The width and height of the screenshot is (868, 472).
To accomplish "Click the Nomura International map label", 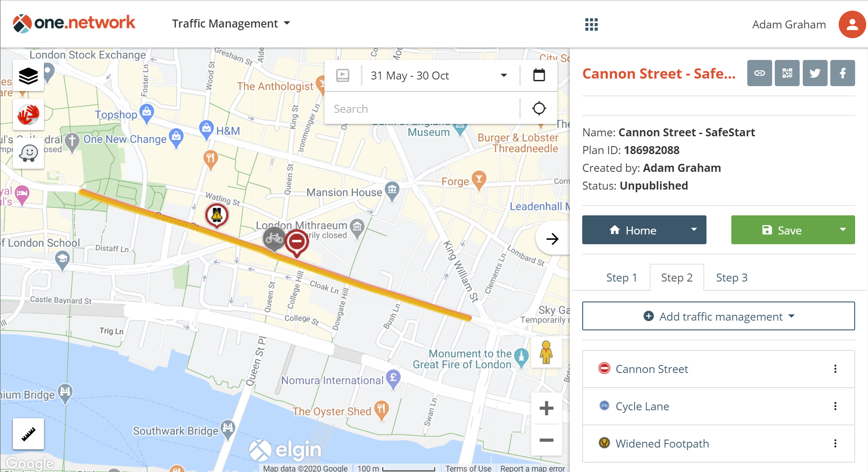I will (x=332, y=381).
